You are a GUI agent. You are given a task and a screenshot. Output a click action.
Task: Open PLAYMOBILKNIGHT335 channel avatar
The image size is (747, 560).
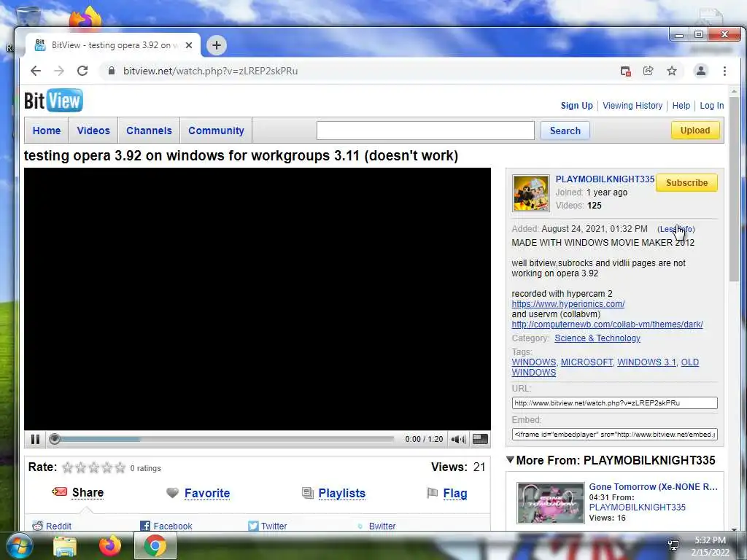click(531, 192)
